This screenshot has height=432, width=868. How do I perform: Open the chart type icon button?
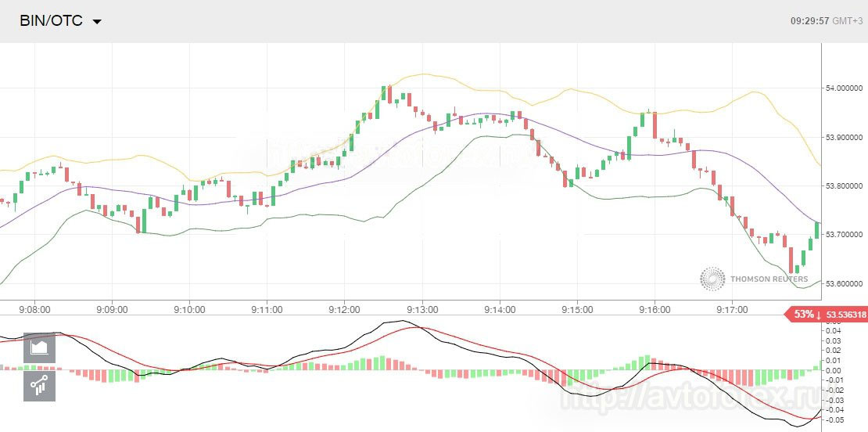(39, 347)
